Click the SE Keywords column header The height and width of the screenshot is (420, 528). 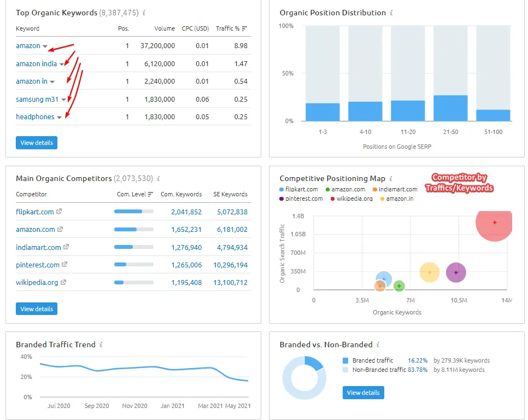pyautogui.click(x=230, y=194)
